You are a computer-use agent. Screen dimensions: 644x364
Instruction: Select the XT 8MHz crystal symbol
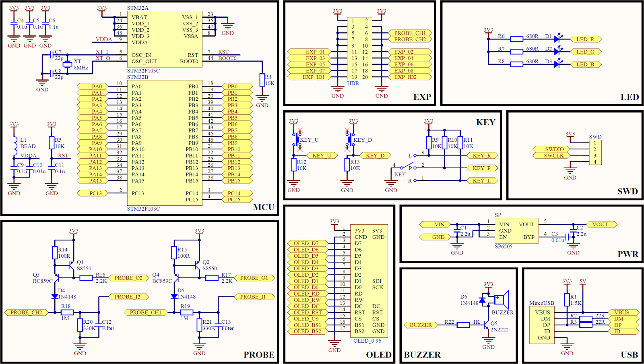67,64
